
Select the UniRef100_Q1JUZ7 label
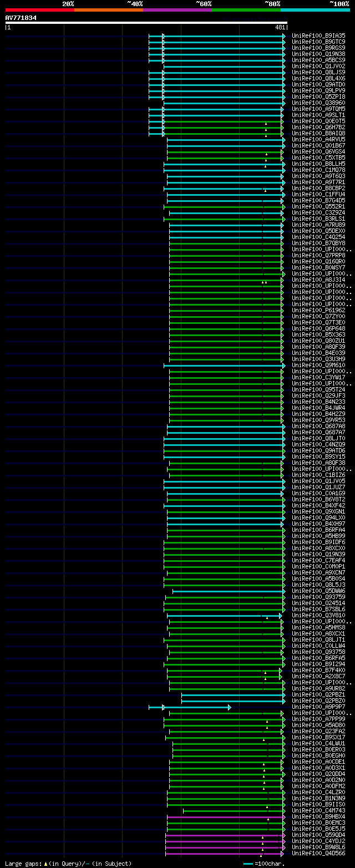click(x=318, y=487)
